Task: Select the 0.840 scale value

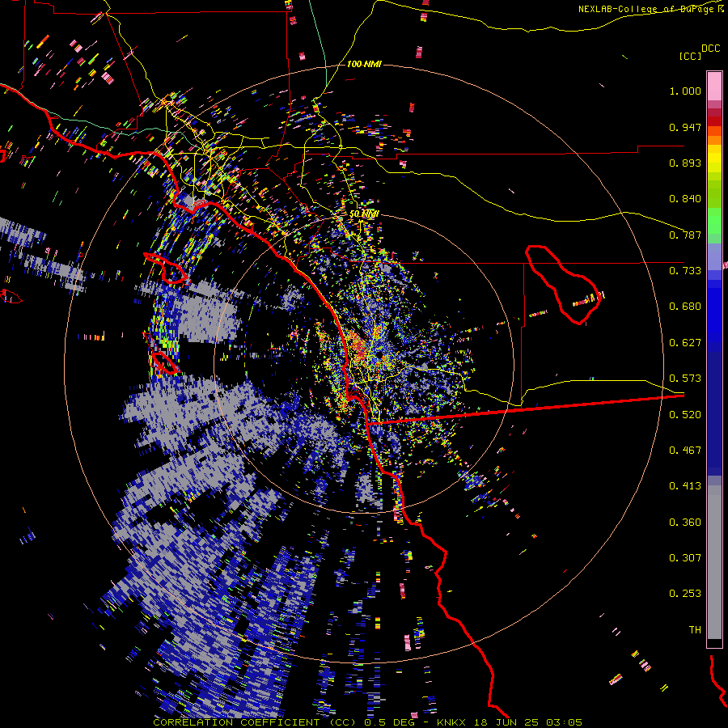Action: click(x=685, y=199)
